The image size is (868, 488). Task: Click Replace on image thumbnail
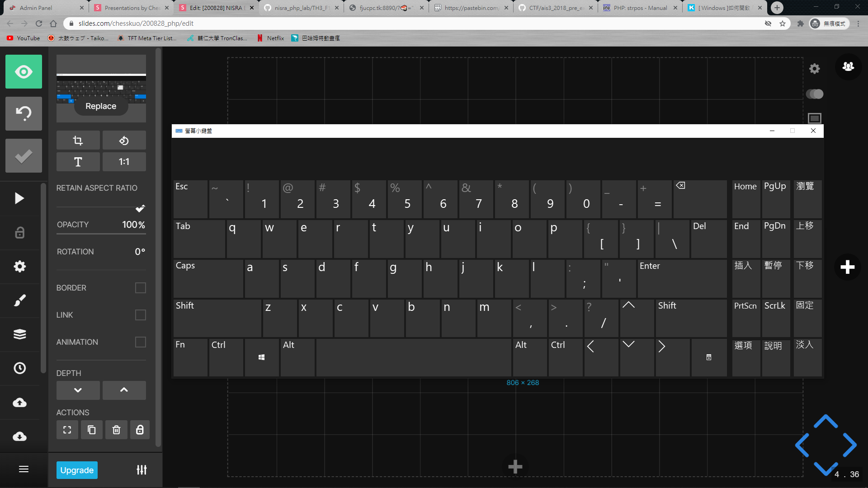(101, 106)
